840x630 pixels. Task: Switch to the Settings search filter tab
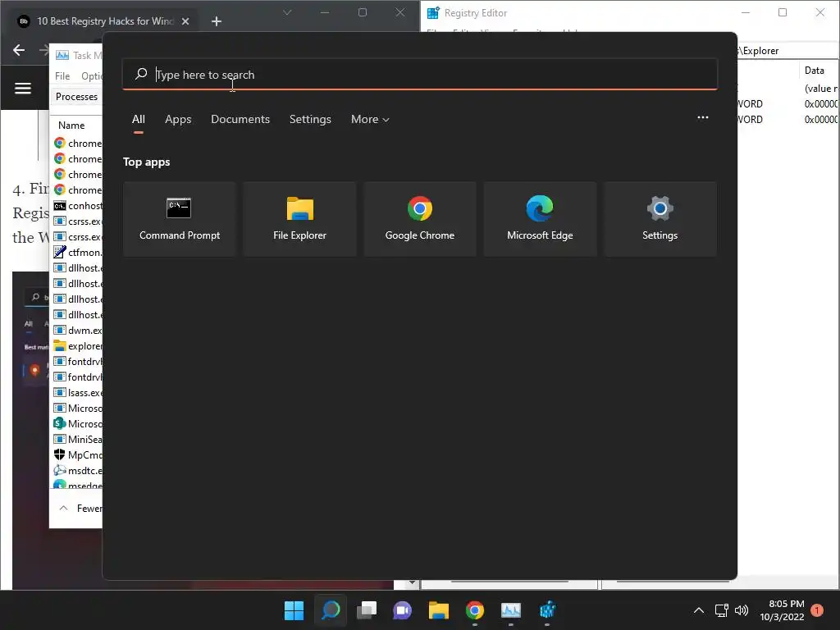[x=310, y=119]
